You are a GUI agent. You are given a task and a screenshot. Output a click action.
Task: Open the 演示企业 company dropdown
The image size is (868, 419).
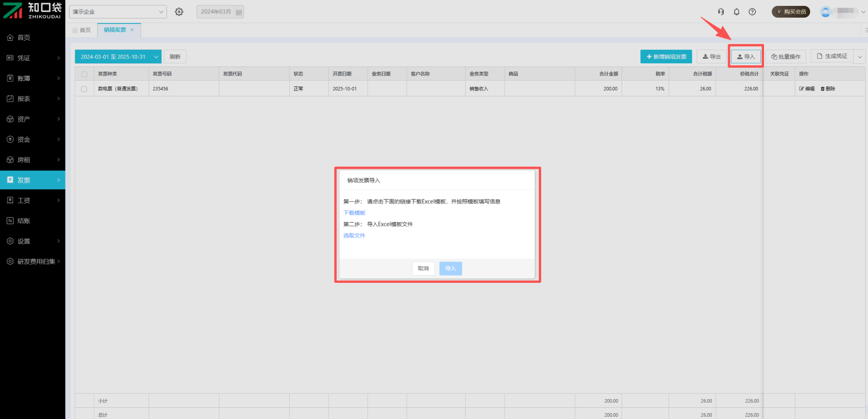coord(118,12)
